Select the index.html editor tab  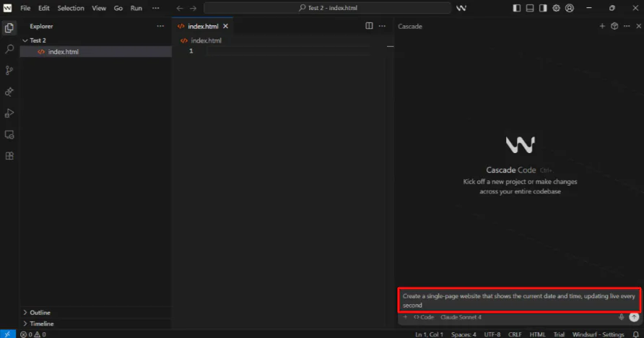[202, 26]
